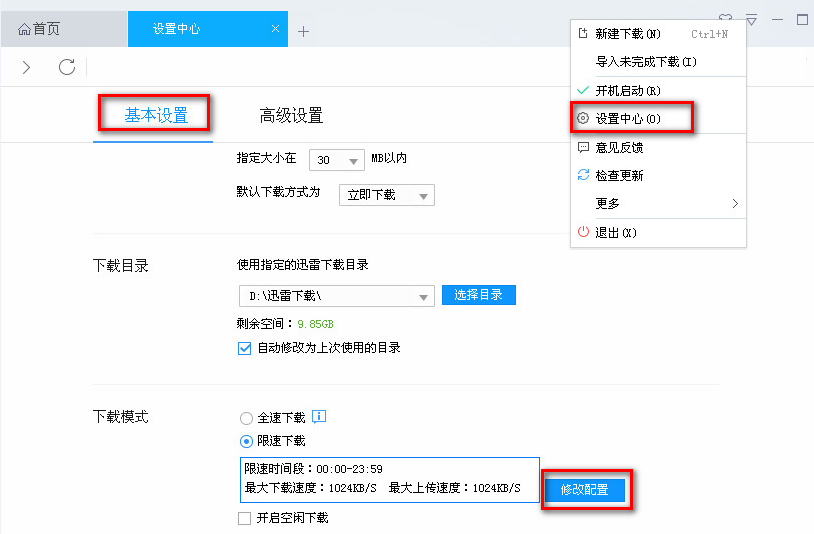Click the 修改配置 button
Viewport: 814px width, 534px height.
[x=585, y=489]
